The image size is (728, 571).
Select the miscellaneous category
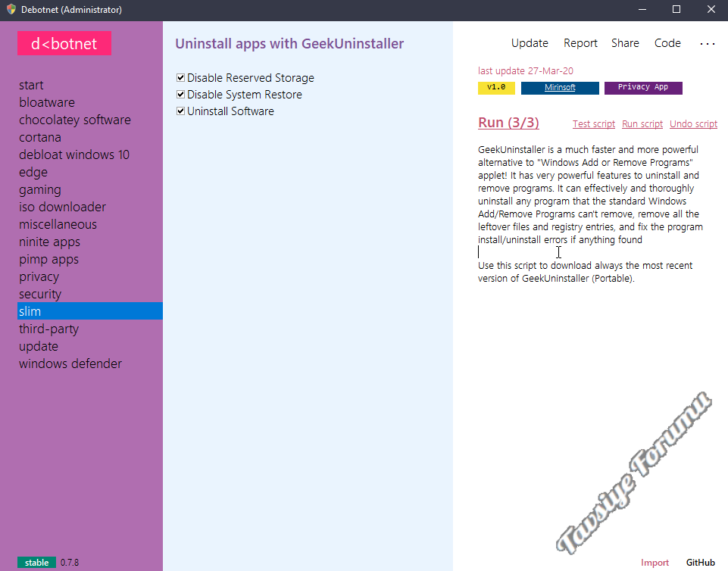pyautogui.click(x=58, y=224)
